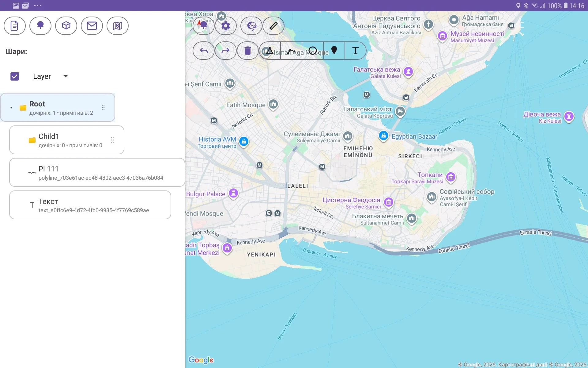The height and width of the screenshot is (368, 588).
Task: Tap the Ağa Hamamı marker
Action: click(454, 20)
